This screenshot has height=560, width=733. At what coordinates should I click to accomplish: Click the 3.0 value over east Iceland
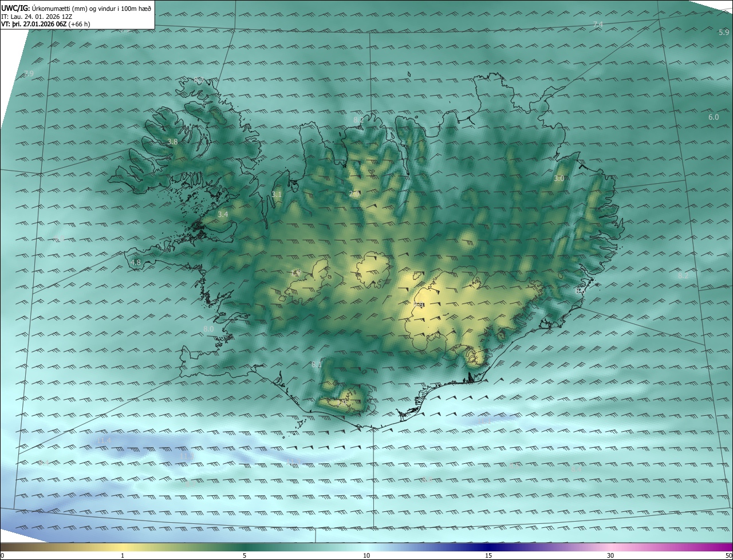(x=559, y=179)
